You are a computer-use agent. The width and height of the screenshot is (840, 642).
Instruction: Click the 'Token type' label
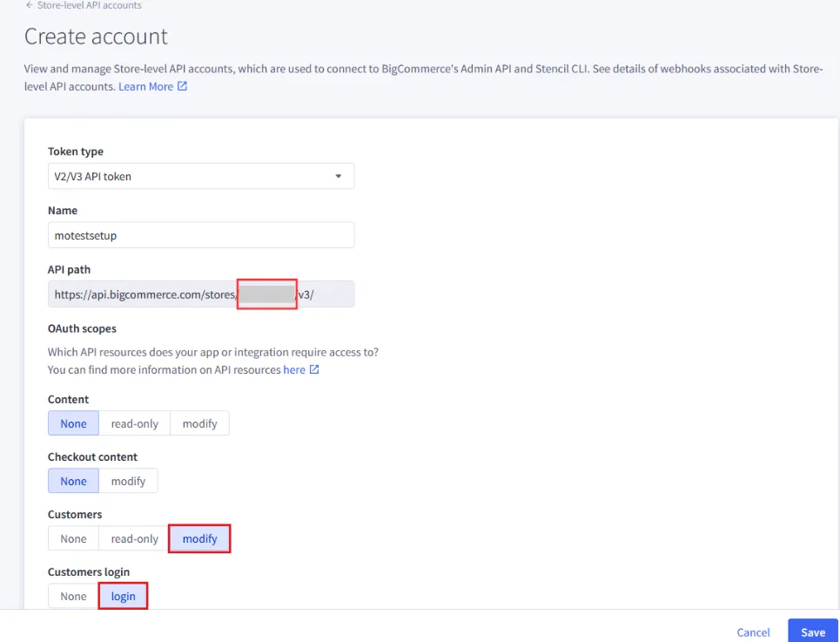76,151
